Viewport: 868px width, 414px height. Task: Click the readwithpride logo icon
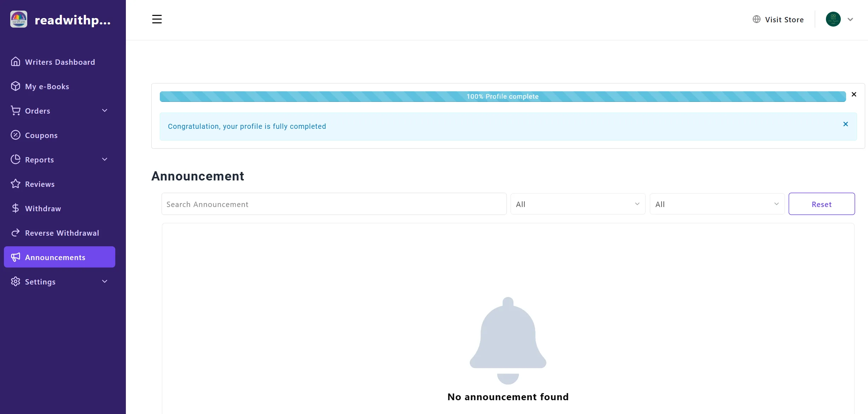[19, 19]
